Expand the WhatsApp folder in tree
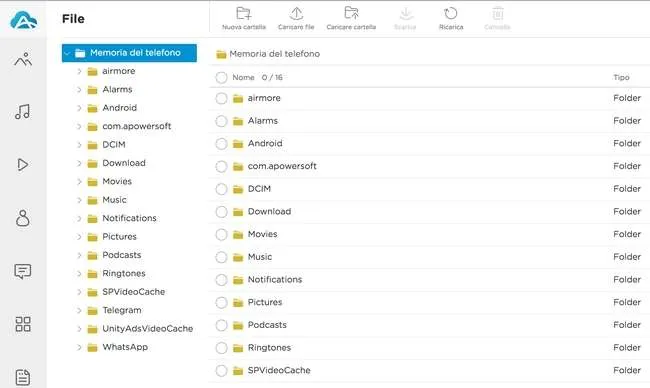This screenshot has height=388, width=650. [79, 347]
